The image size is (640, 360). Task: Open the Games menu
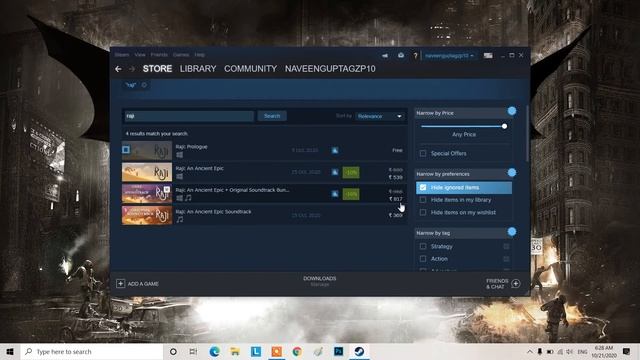181,55
